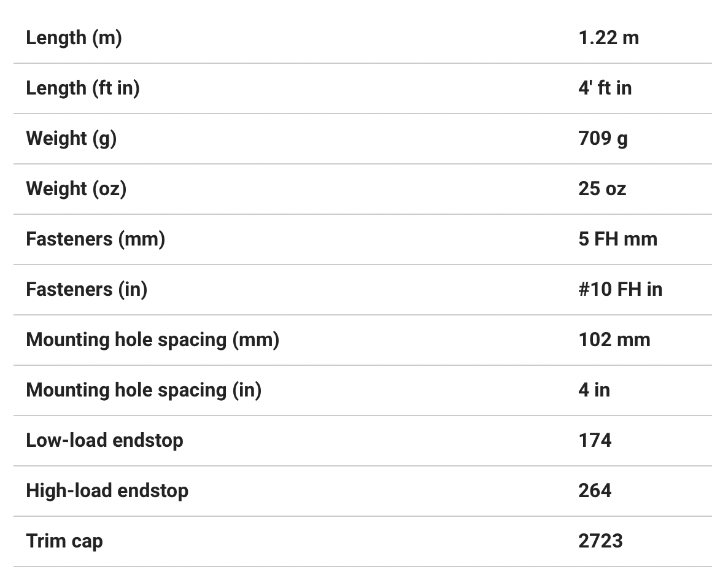Select the #10 FH in fastener value

(x=620, y=290)
